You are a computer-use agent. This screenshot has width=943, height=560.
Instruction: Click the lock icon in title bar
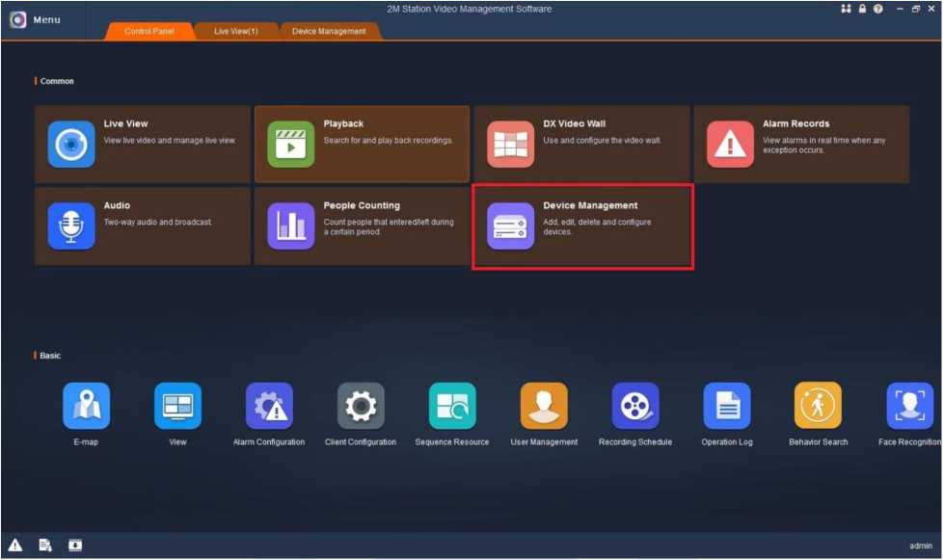pyautogui.click(x=862, y=9)
